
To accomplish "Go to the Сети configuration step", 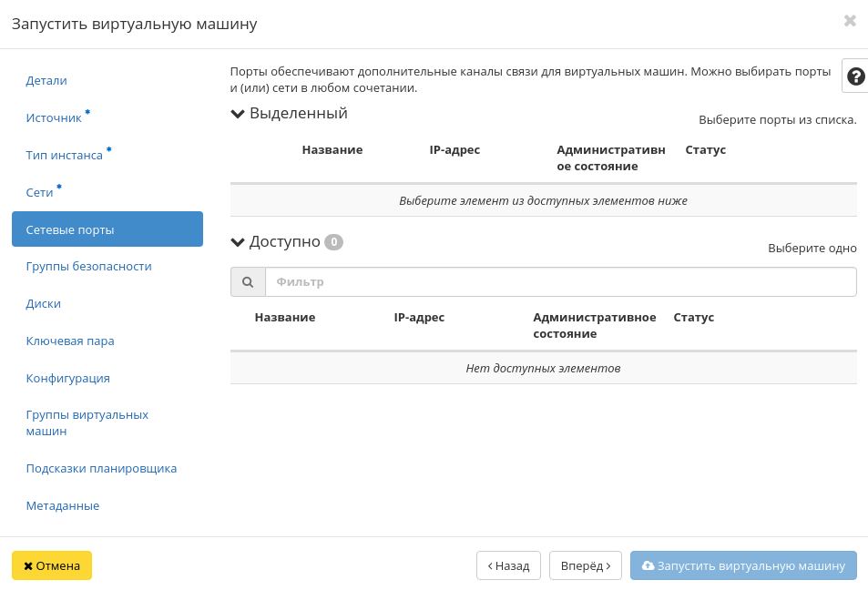I will point(40,192).
